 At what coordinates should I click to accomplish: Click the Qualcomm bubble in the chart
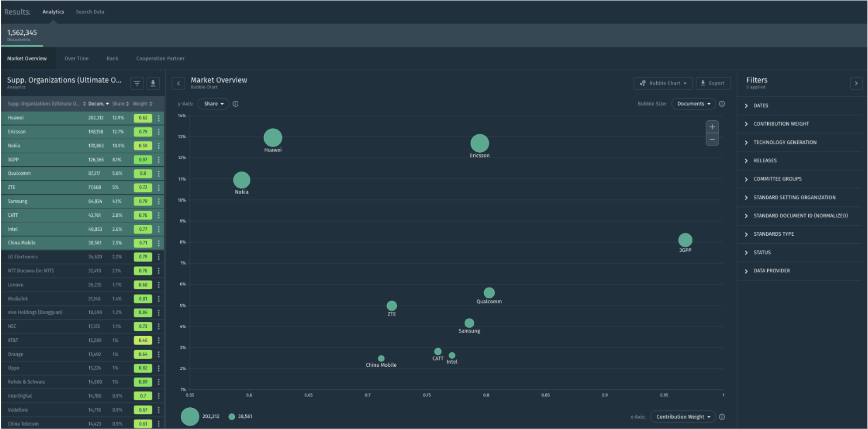pos(489,293)
